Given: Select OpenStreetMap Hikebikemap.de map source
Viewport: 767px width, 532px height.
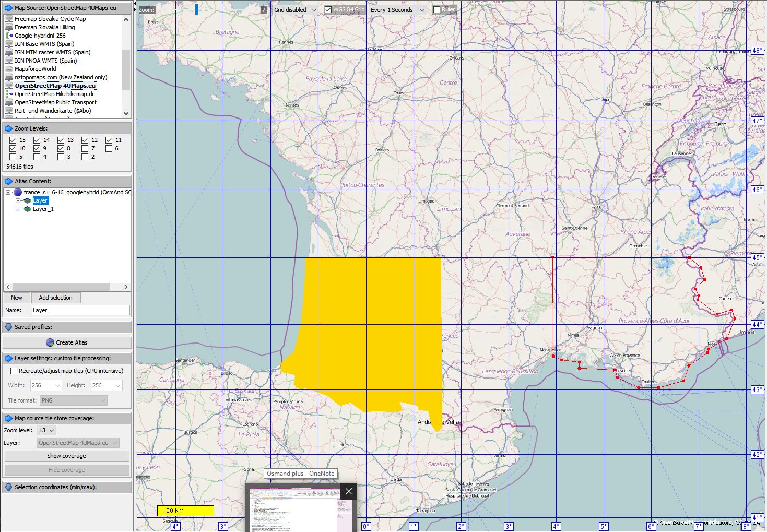Looking at the screenshot, I should tap(55, 94).
